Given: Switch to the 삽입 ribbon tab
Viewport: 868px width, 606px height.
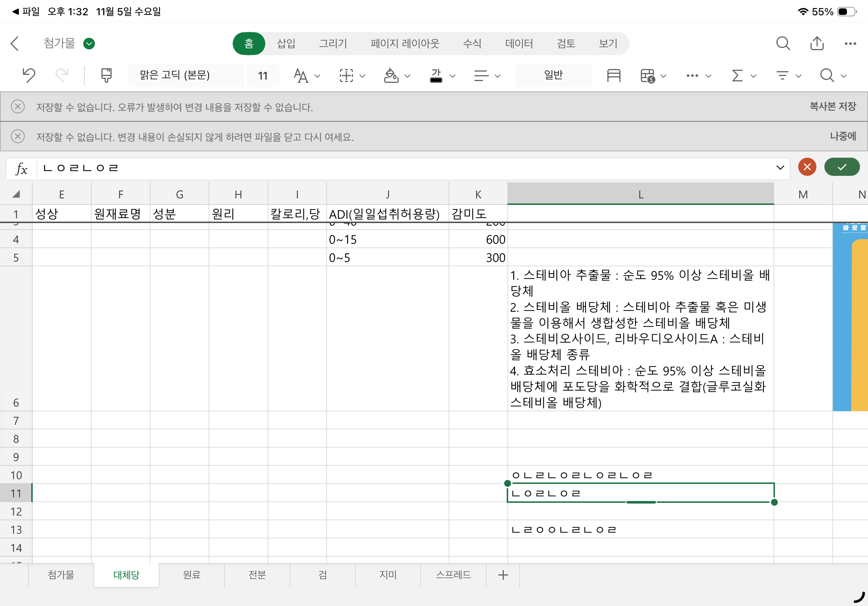Looking at the screenshot, I should (286, 44).
